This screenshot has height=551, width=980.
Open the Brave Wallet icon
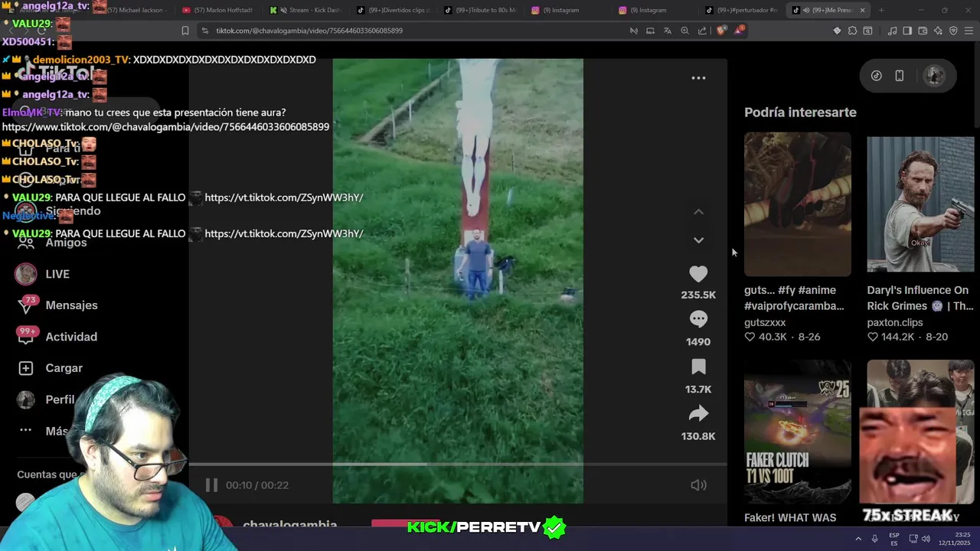point(923,31)
